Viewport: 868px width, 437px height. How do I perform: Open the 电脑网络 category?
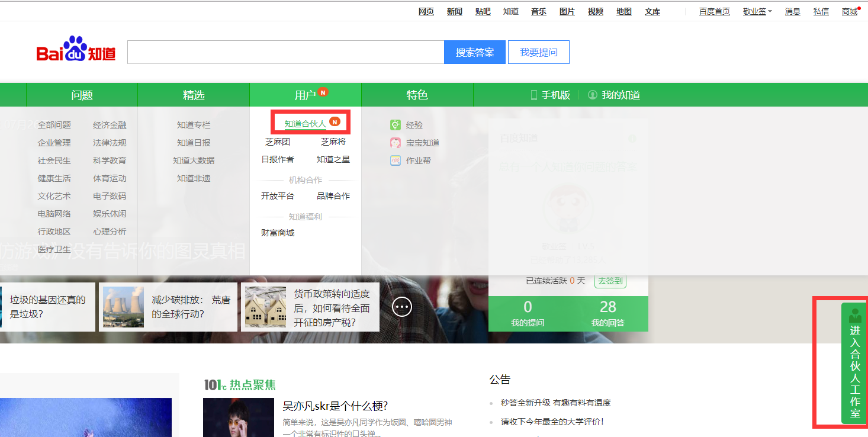click(x=54, y=214)
